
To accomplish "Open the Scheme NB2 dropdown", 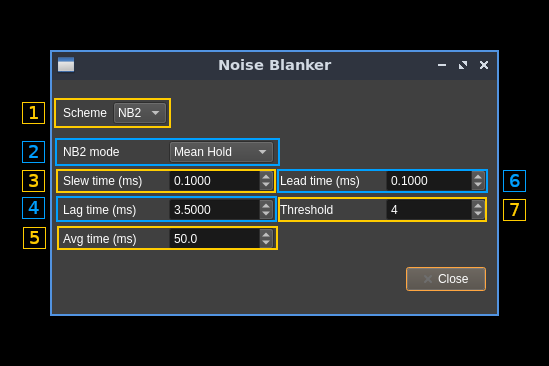I will click(140, 113).
